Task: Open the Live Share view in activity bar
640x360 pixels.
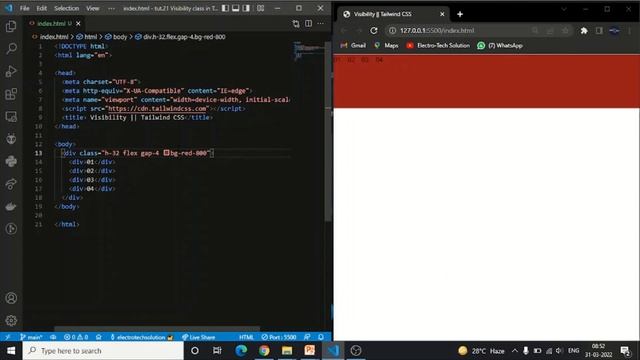Action: click(x=11, y=184)
